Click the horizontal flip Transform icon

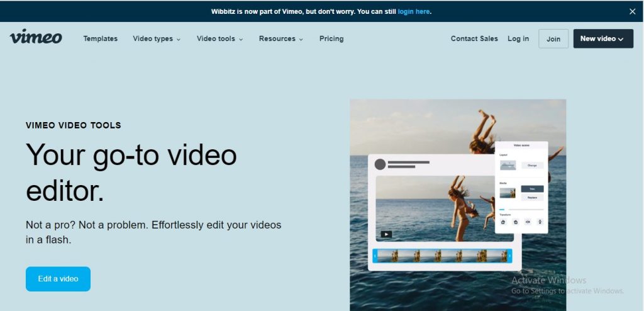coord(528,222)
